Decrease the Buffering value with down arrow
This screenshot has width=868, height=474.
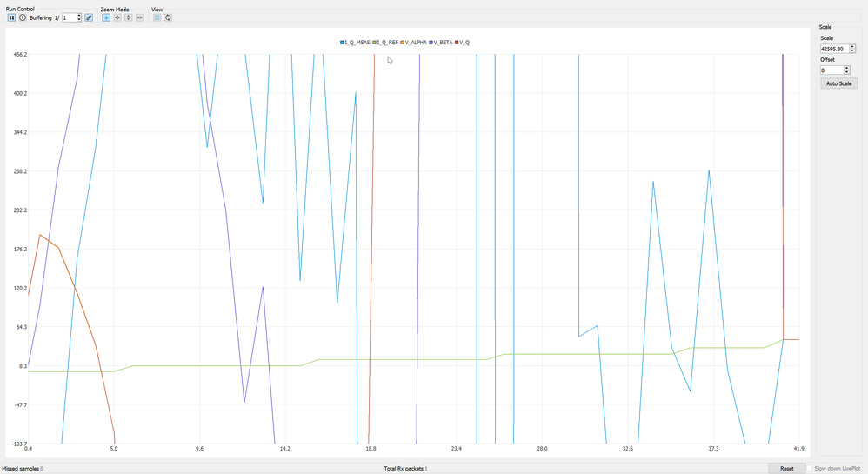pos(79,20)
